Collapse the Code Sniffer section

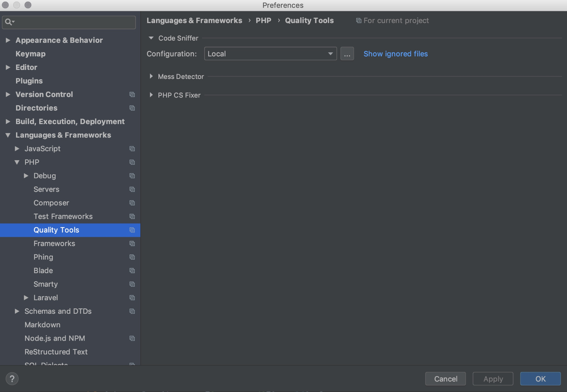tap(151, 38)
